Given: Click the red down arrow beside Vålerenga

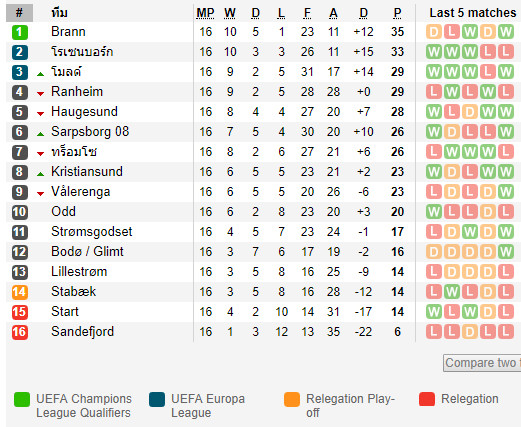Looking at the screenshot, I should pyautogui.click(x=41, y=194).
